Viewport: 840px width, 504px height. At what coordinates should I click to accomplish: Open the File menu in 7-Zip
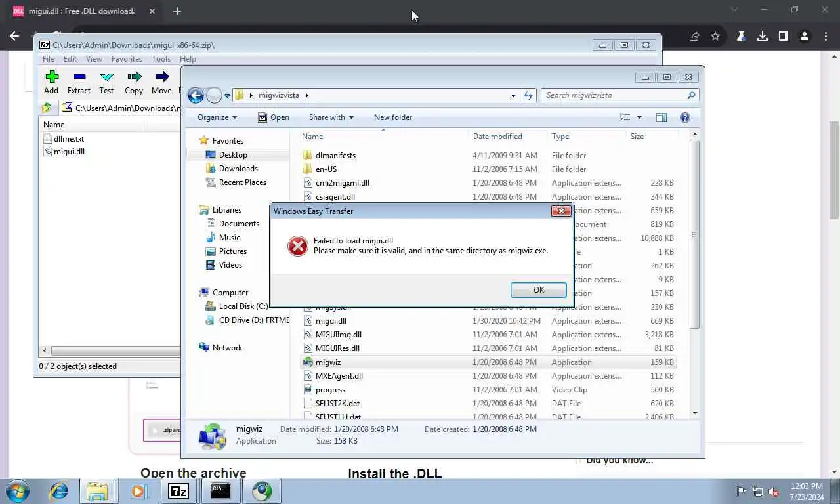(x=49, y=59)
